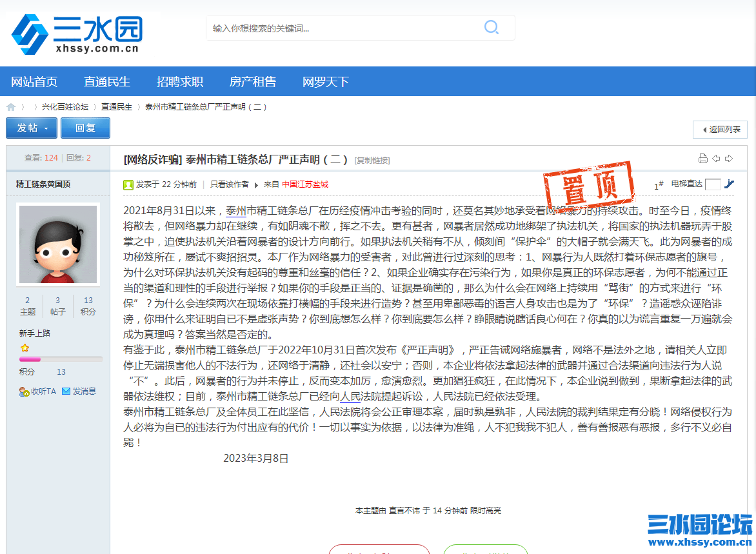View the author's 2 主题 count

(28, 306)
